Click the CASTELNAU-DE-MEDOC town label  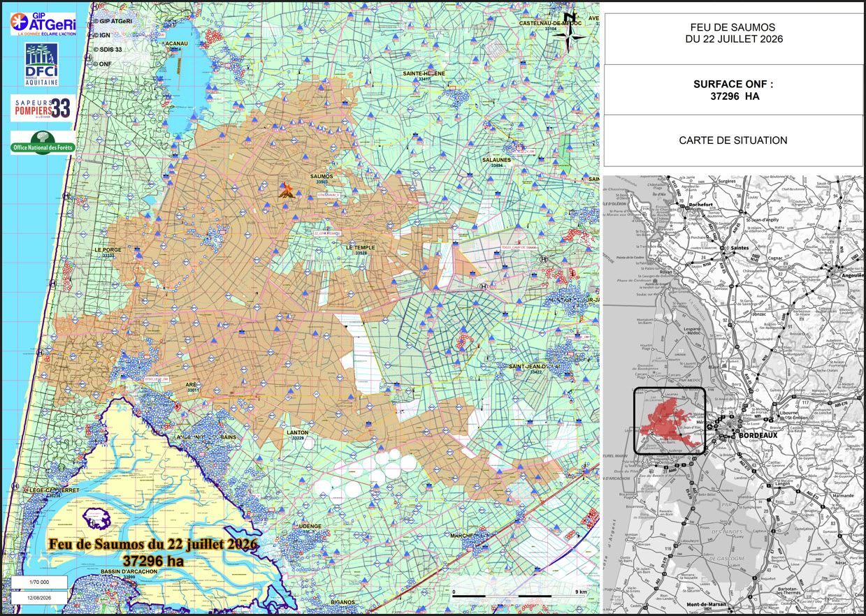(551, 23)
